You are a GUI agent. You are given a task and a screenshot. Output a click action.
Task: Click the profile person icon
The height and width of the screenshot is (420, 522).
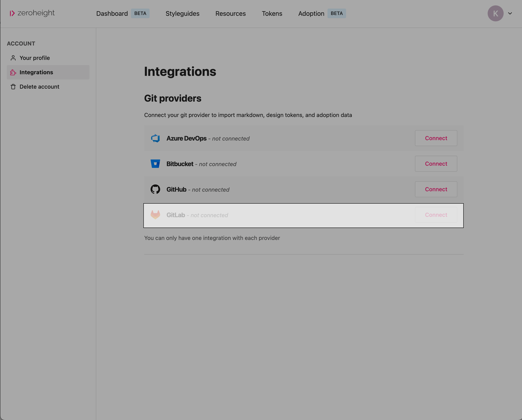tap(13, 58)
